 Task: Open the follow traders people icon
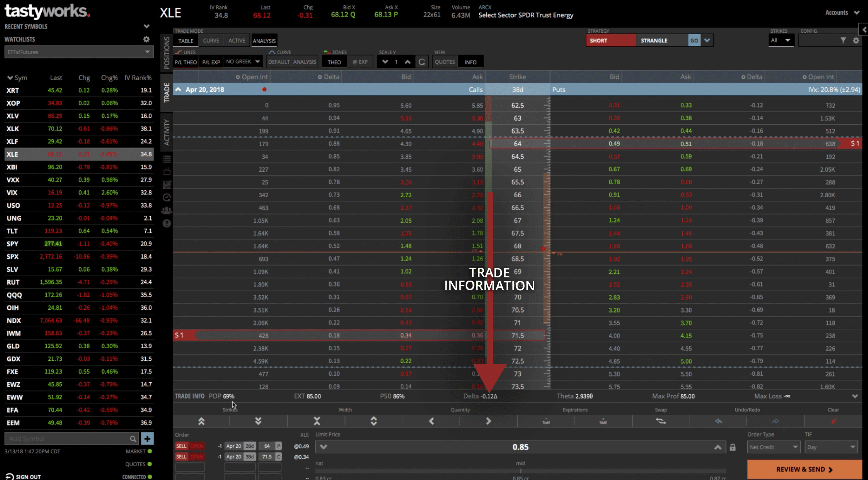[167, 211]
